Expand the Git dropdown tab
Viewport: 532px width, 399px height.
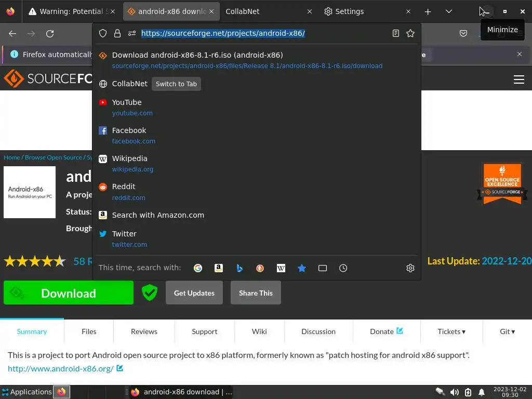[x=507, y=331]
